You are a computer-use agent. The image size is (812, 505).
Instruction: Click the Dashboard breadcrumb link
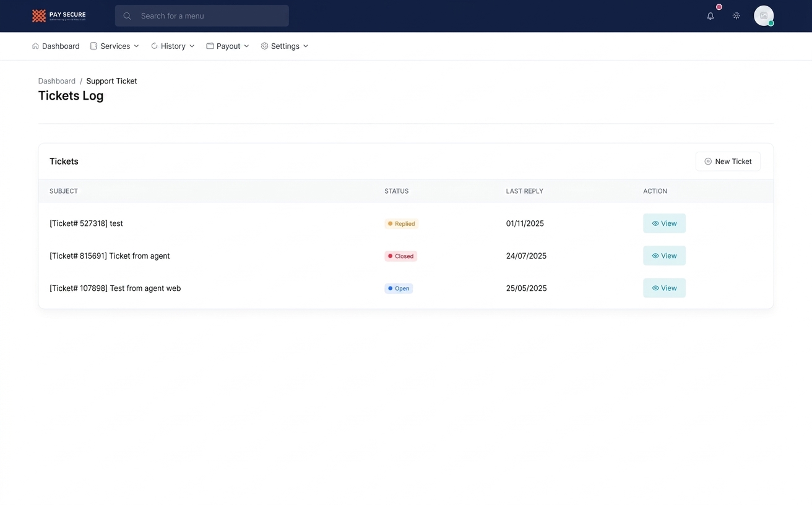coord(57,81)
